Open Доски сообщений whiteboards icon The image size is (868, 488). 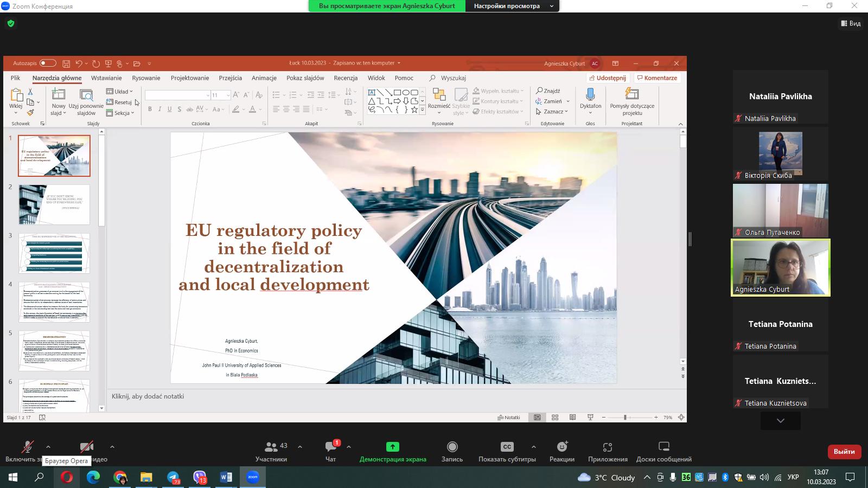pos(663,447)
